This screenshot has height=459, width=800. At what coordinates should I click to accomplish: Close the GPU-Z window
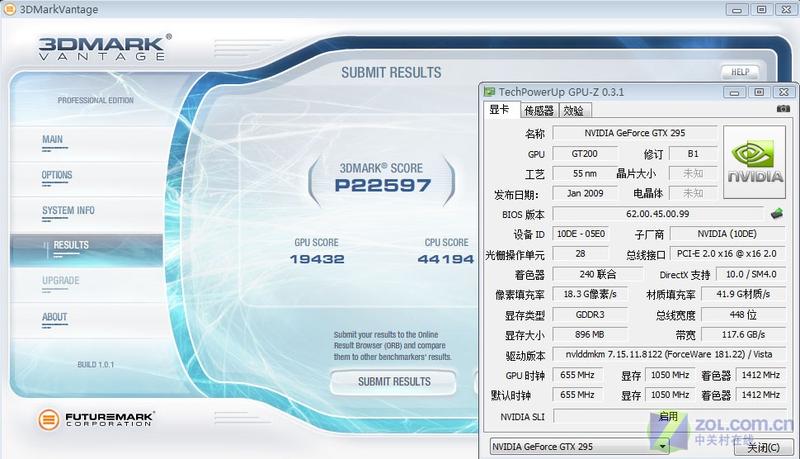click(784, 92)
